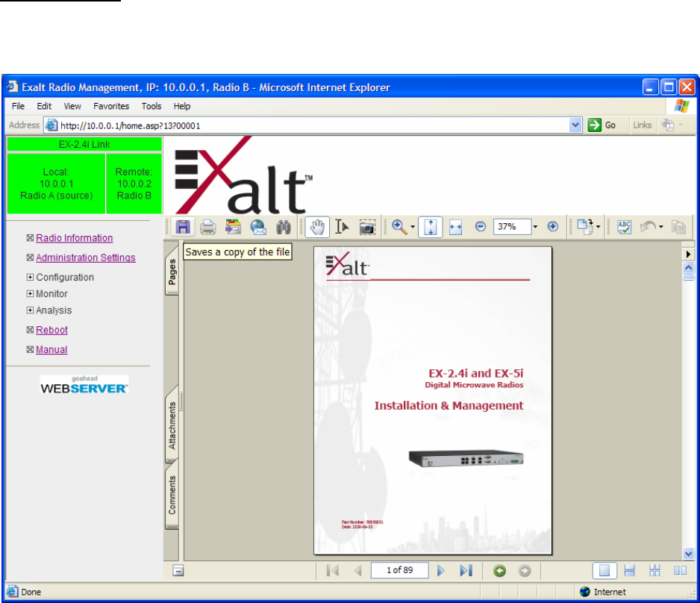Open the Tools menu

point(151,106)
